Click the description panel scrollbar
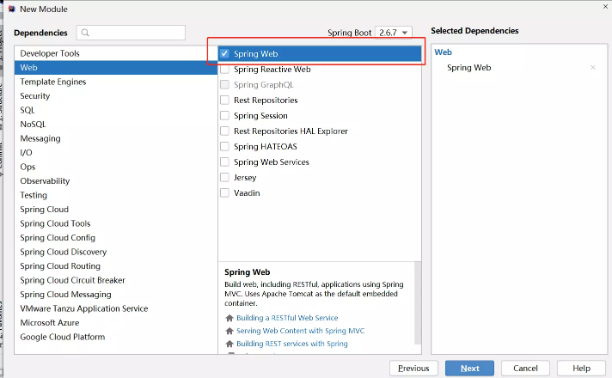612x378 pixels. coord(417,303)
